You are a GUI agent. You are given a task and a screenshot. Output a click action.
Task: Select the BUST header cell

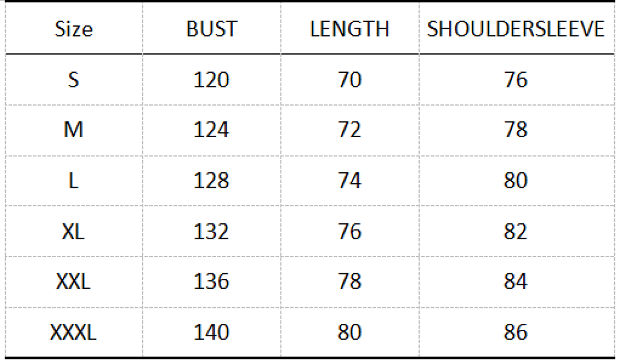tap(211, 29)
